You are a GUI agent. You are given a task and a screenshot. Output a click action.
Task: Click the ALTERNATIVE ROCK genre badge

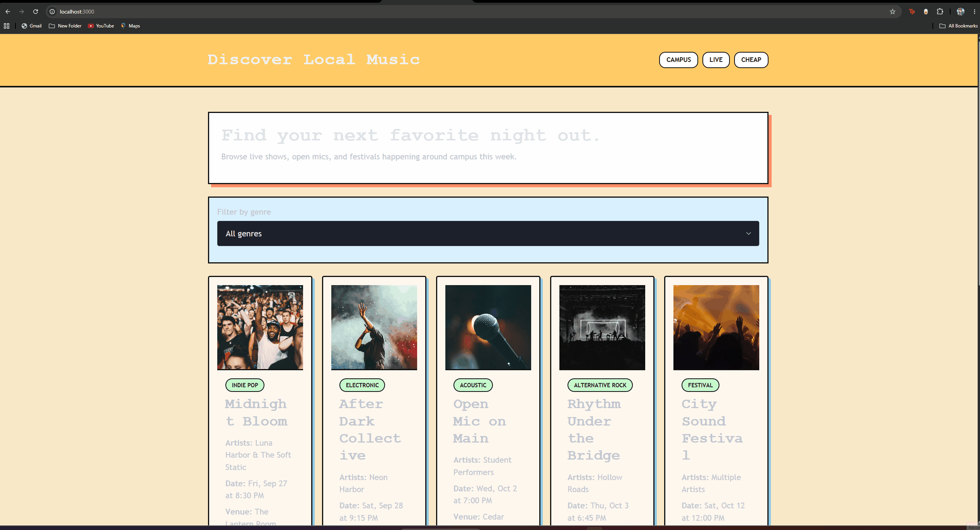click(x=600, y=385)
